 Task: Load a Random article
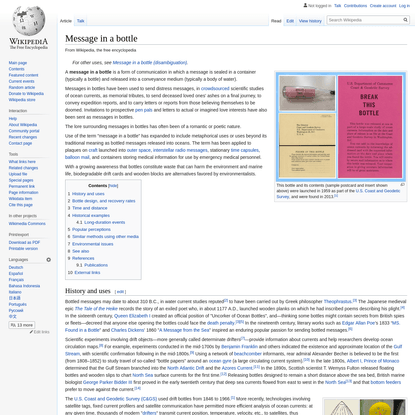click(x=22, y=87)
